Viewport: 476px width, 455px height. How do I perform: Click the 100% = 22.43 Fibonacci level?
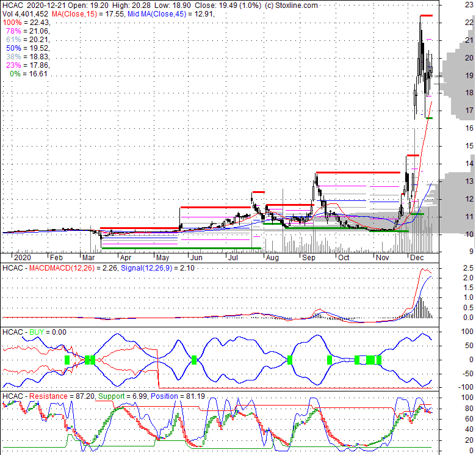coord(26,23)
